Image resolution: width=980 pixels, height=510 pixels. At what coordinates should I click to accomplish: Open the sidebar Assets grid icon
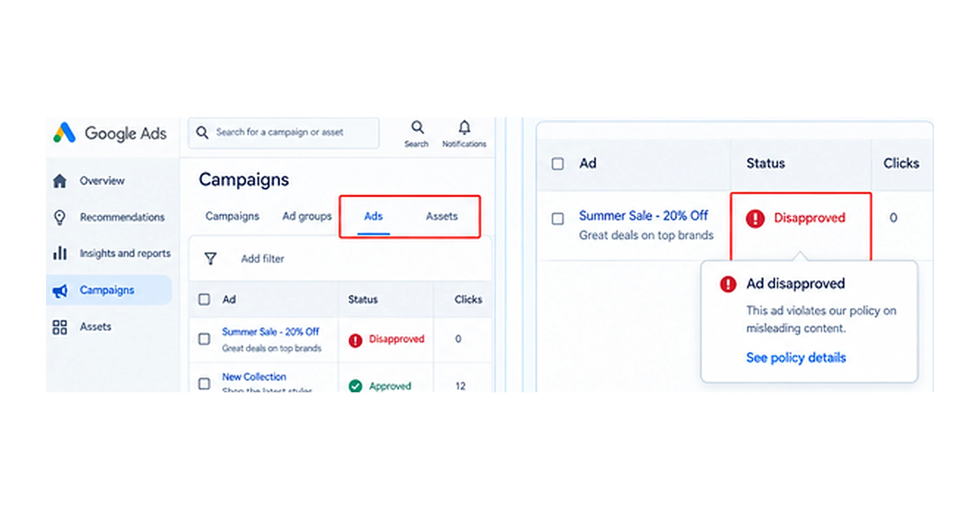[x=60, y=327]
